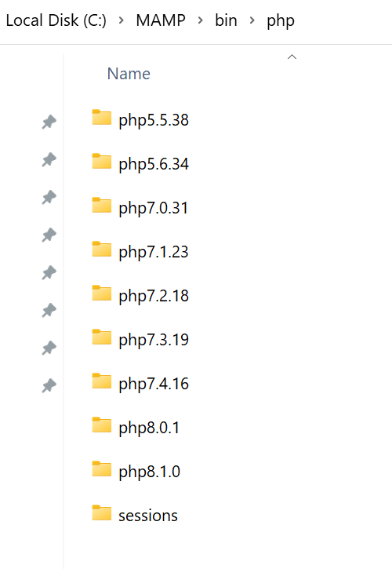Click the php breadcrumb segment
392x569 pixels.
(x=281, y=21)
